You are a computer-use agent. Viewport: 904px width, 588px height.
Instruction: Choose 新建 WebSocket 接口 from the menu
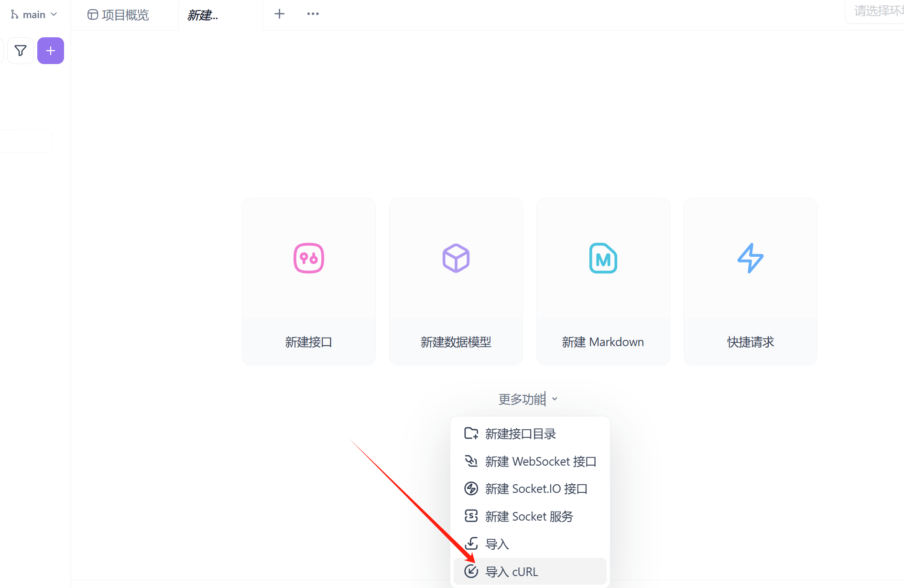pyautogui.click(x=530, y=461)
